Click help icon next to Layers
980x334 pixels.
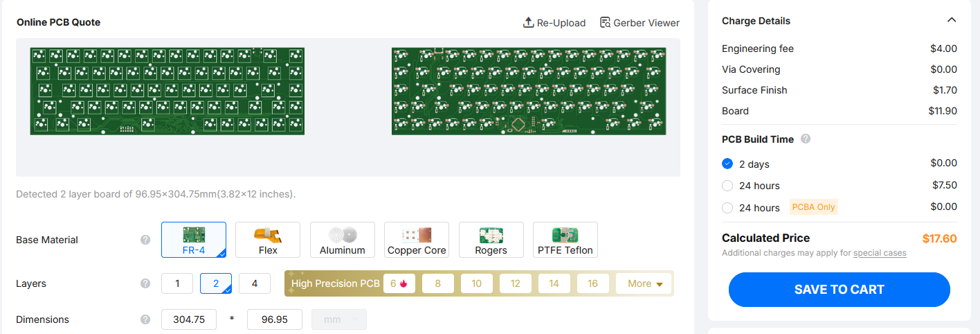pos(145,283)
